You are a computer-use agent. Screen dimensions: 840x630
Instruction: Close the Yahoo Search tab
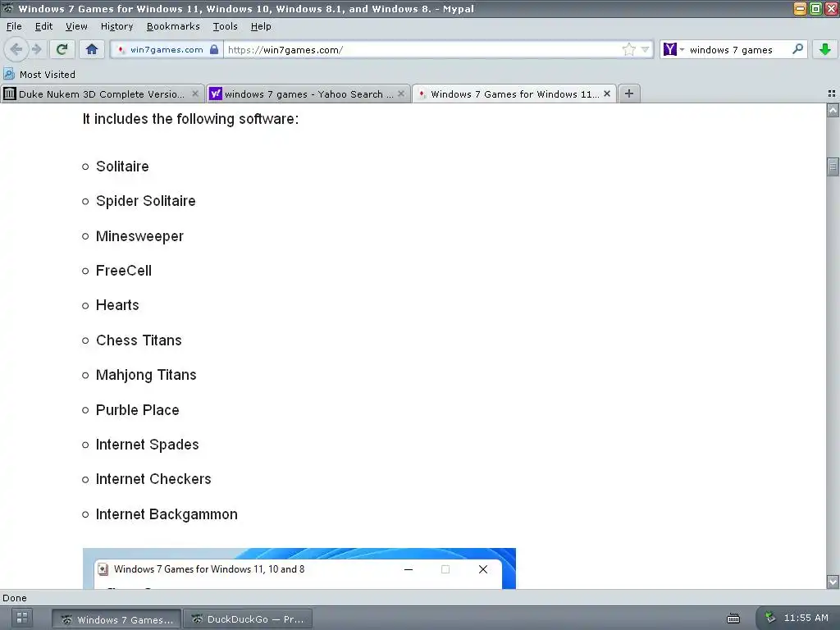pos(401,94)
